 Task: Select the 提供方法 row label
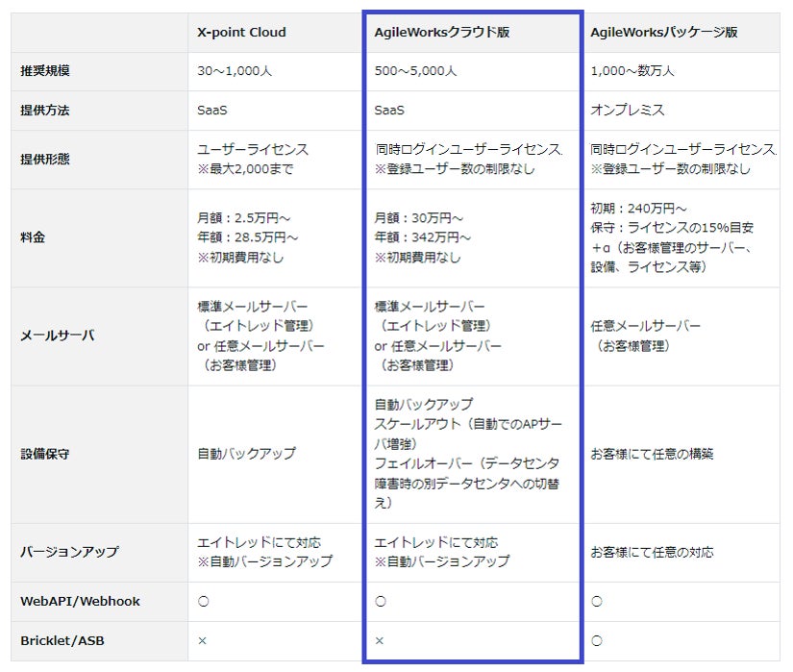pos(45,111)
